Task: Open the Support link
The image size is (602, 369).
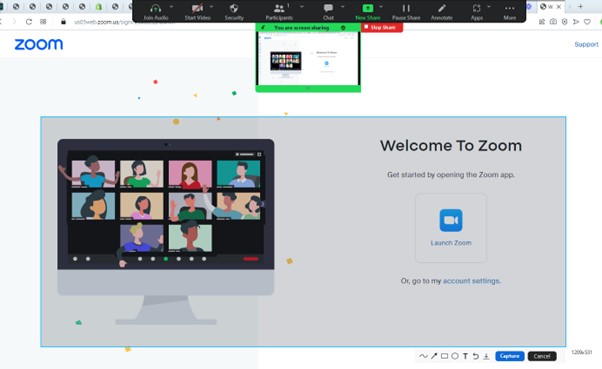Action: pos(586,44)
